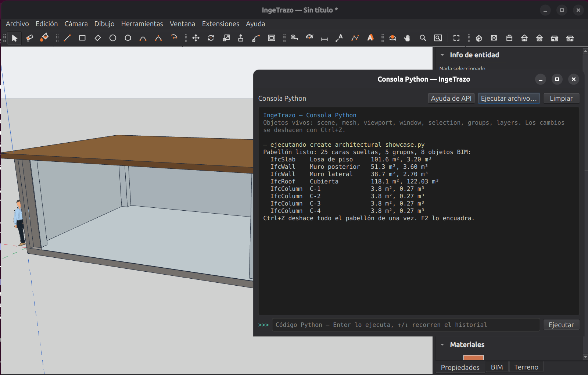Screen dimensions: 588x375
Task: Click the IfcColumn C-1 output line
Action: [x=347, y=189]
